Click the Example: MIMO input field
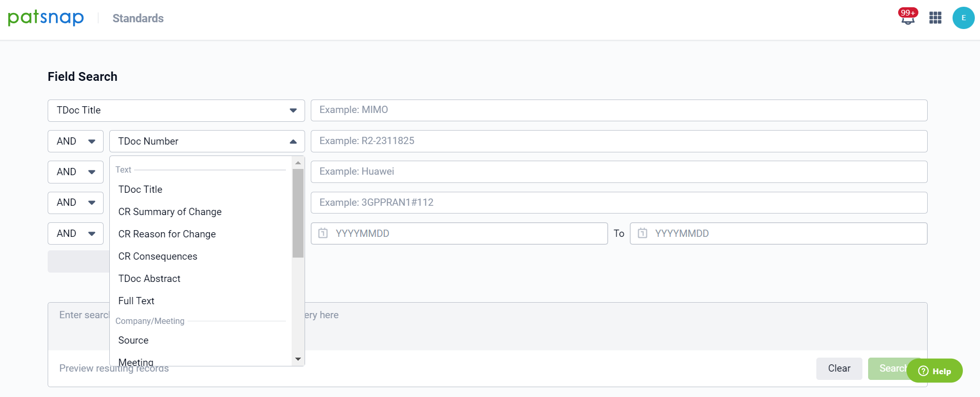Screen dimensions: 980x397 coord(618,110)
